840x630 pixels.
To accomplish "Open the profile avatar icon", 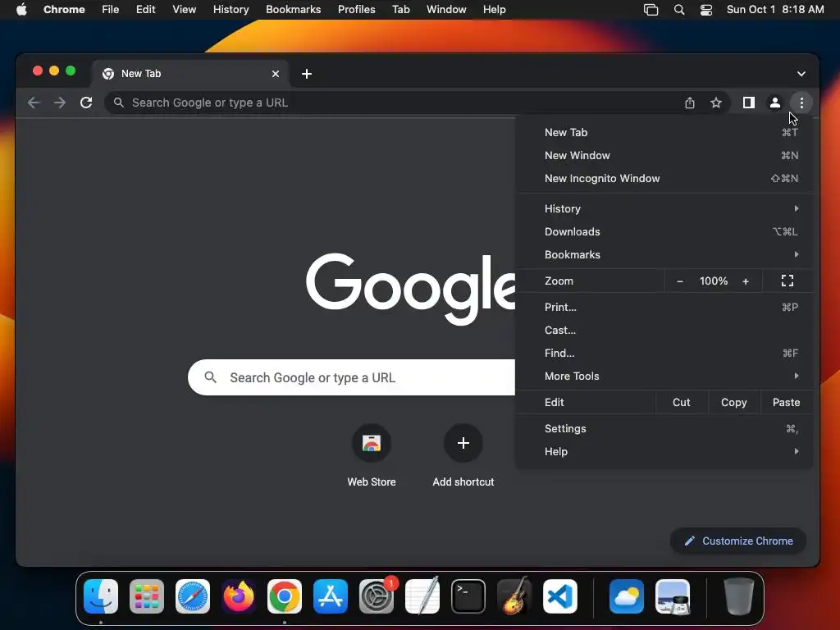I will coord(774,103).
